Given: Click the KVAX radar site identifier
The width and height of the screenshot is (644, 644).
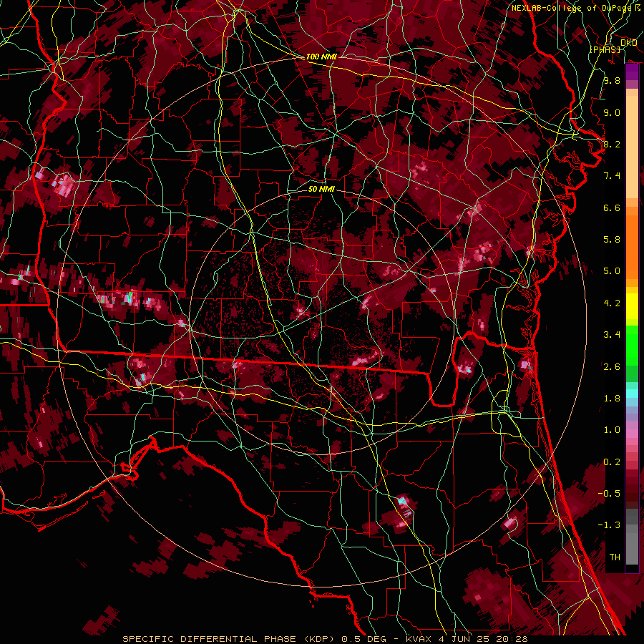Looking at the screenshot, I should click(419, 639).
